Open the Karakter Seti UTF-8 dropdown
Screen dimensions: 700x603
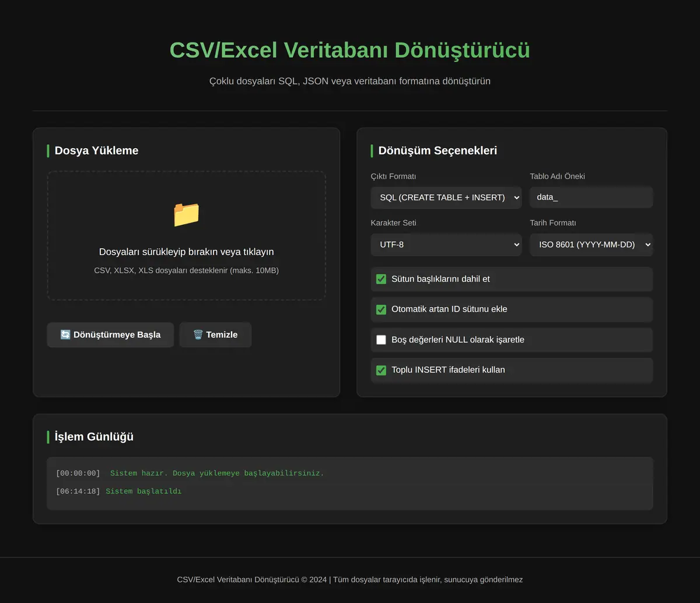click(x=446, y=245)
